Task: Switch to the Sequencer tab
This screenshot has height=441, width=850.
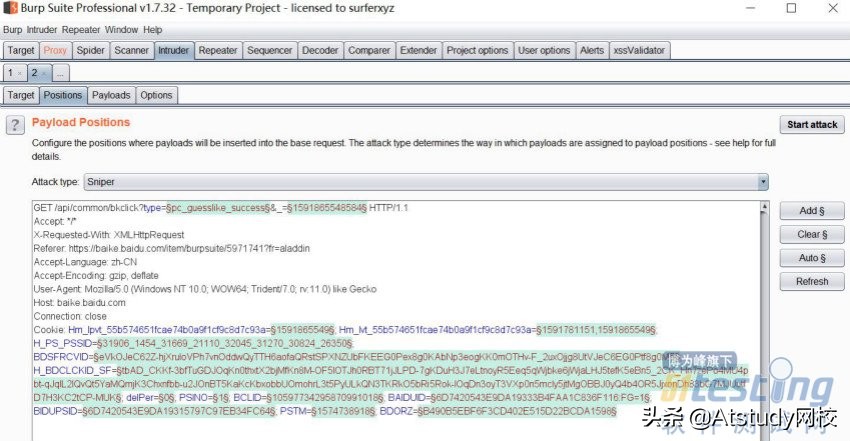Action: pyautogui.click(x=269, y=50)
